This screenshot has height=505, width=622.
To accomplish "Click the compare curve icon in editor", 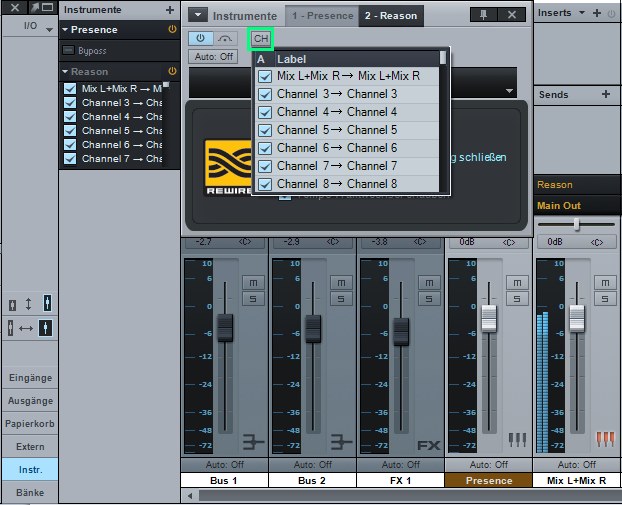I will 225,38.
